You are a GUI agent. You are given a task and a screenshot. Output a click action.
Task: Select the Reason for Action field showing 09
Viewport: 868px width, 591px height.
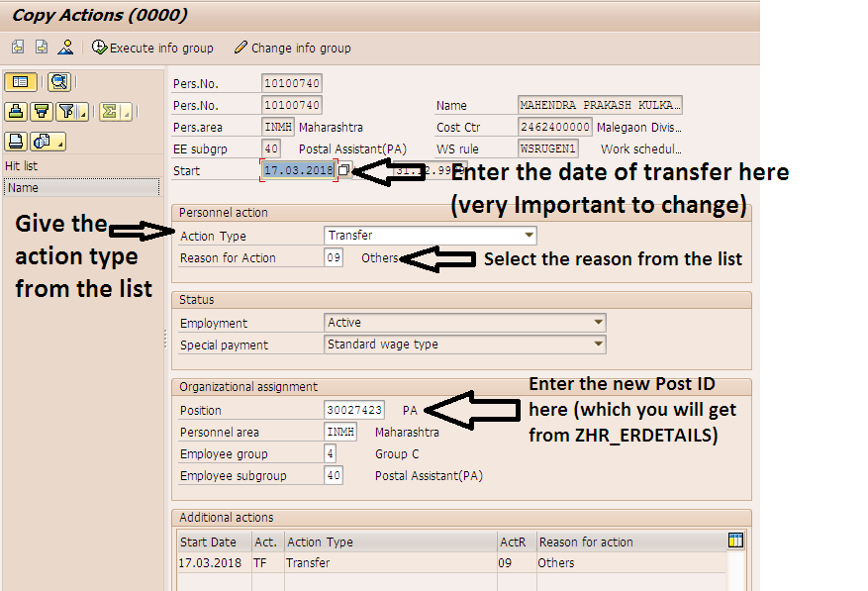[335, 257]
